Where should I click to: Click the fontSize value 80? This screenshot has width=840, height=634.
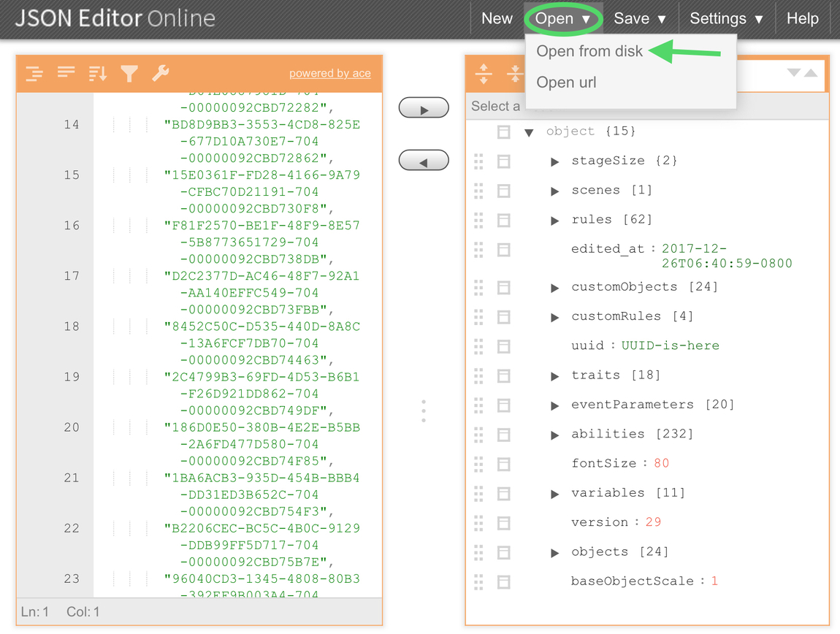[661, 464]
